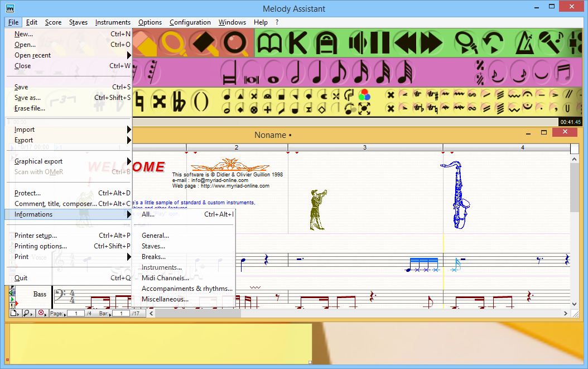The image size is (588, 369).
Task: Select the parentheses accidental icon
Action: [x=201, y=102]
